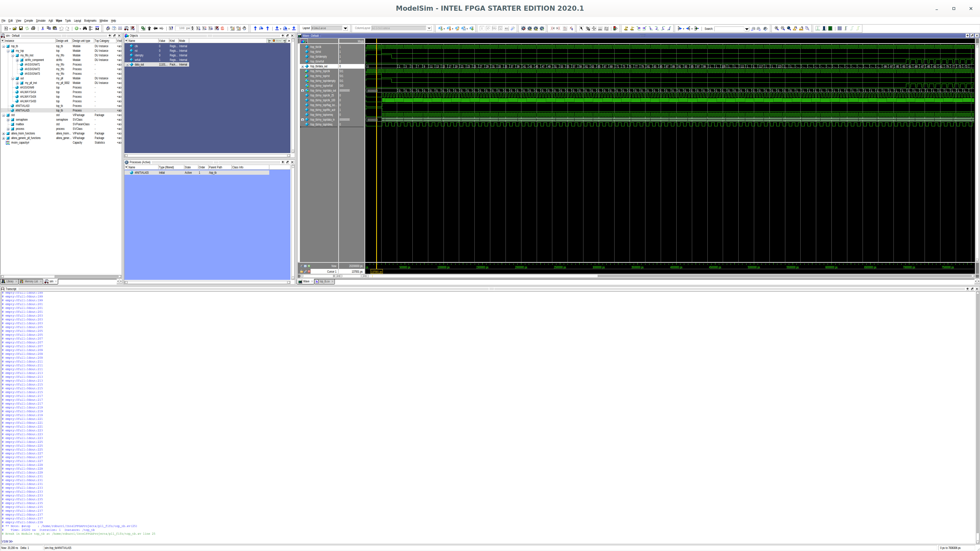Click the Instance column header
The width and height of the screenshot is (980, 551).
(29, 41)
